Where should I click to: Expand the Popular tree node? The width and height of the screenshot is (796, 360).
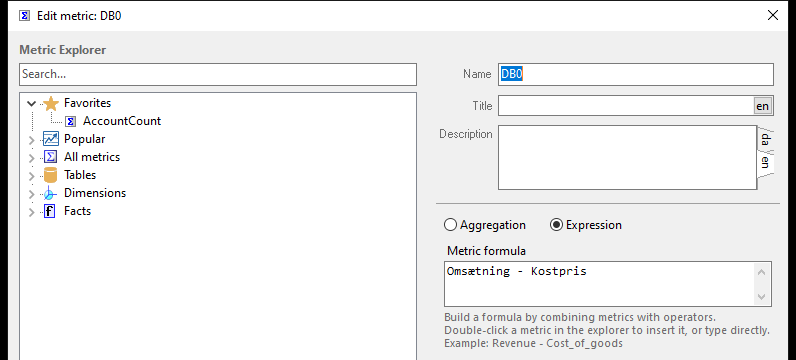pyautogui.click(x=31, y=140)
